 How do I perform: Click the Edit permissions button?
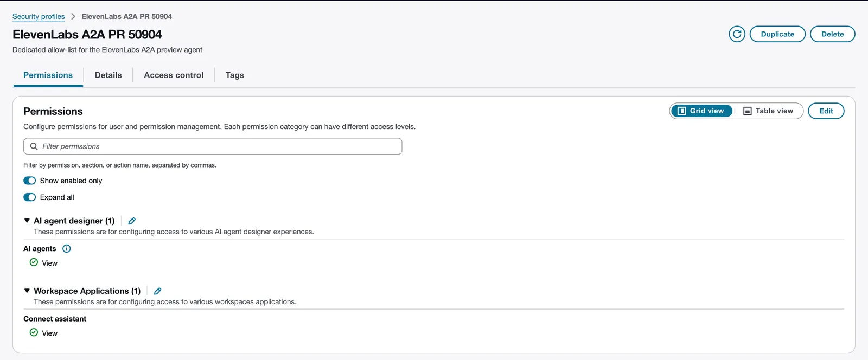(x=826, y=111)
